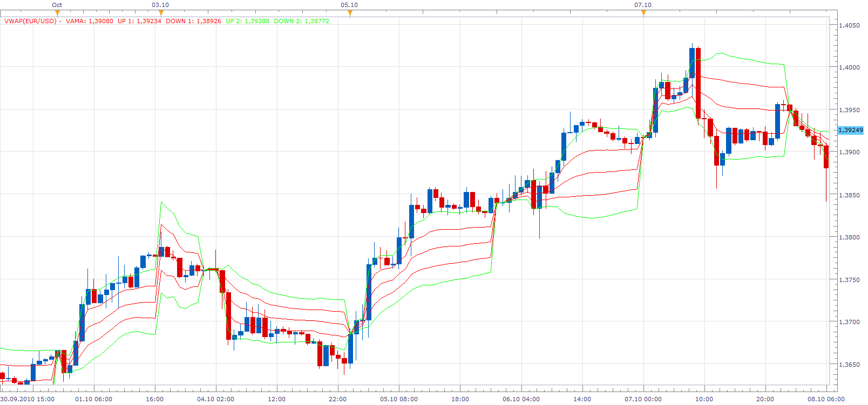This screenshot has height=405, width=868.
Task: Click the orange day marker under Oct
Action: pos(57,13)
